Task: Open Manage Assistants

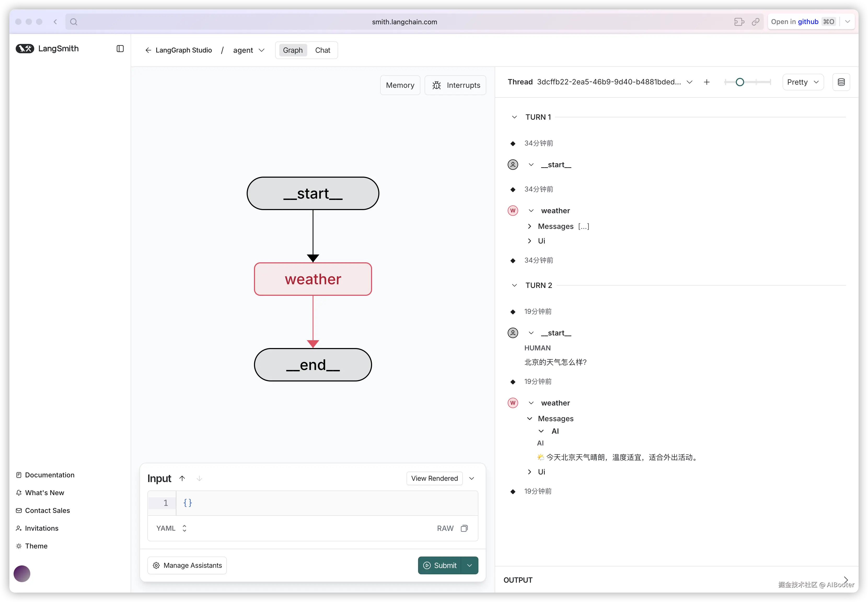Action: 187,565
